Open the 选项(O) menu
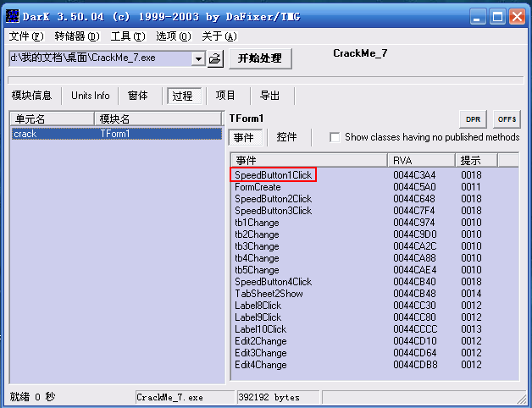This screenshot has height=408, width=532. click(x=174, y=36)
